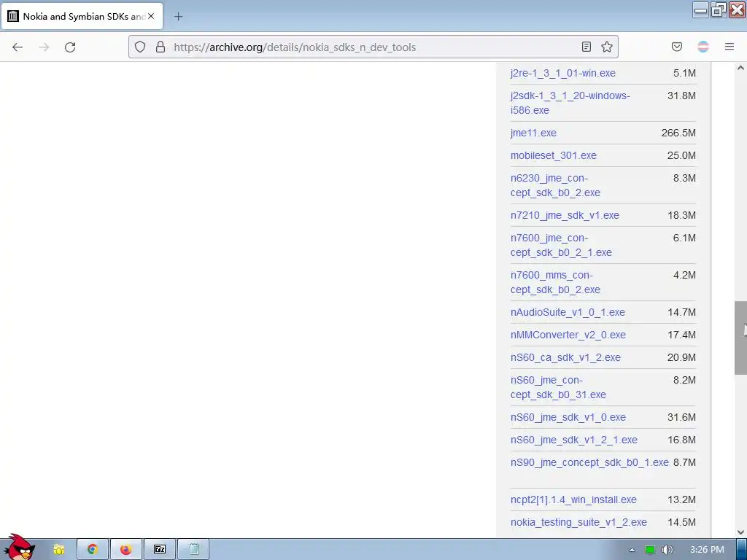Download nS60_jme_sdk_v1_0.exe
The width and height of the screenshot is (747, 560).
568,417
